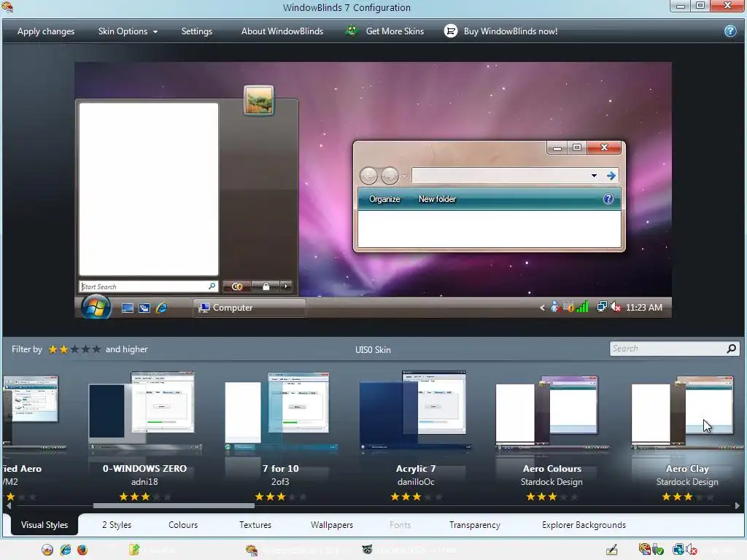
Task: Switch to the 2 Styles tab
Action: pyautogui.click(x=117, y=525)
